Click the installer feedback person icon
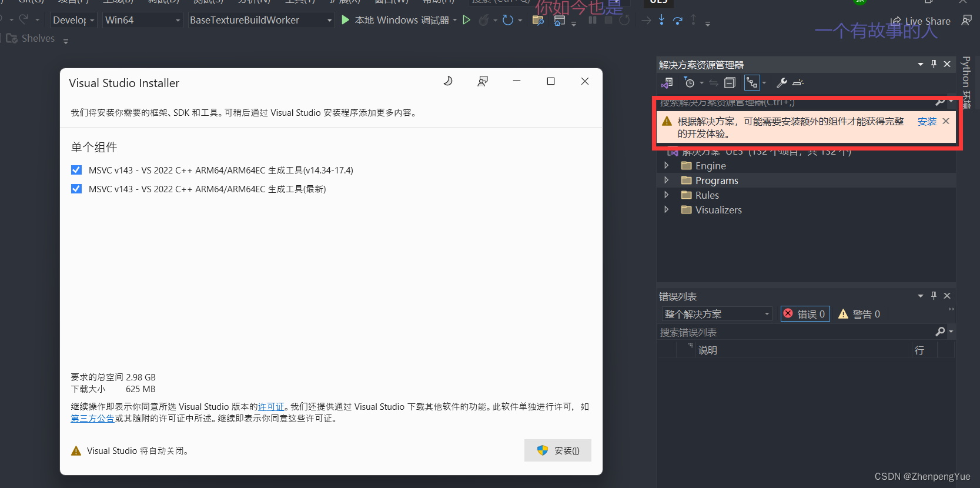The width and height of the screenshot is (980, 488). pos(483,81)
